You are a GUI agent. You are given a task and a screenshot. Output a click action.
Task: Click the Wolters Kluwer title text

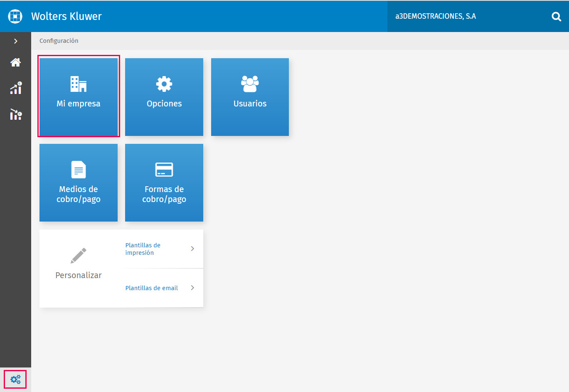click(67, 16)
